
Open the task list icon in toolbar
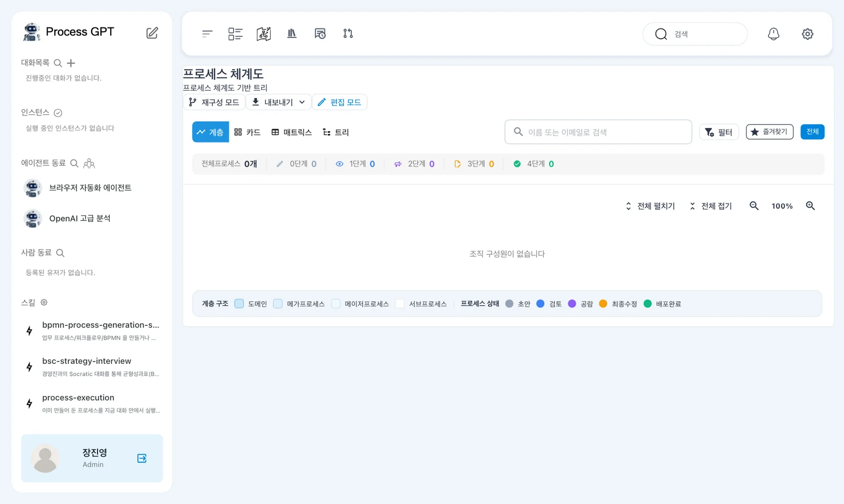235,34
